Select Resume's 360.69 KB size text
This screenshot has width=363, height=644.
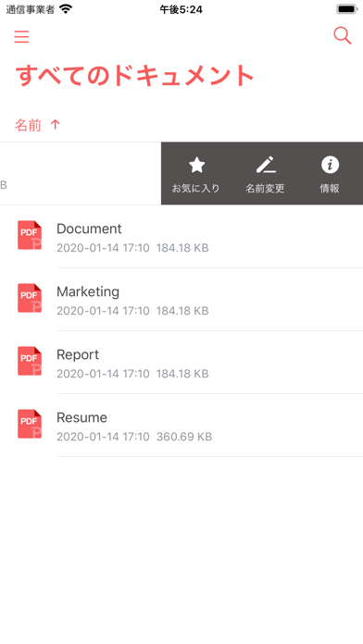(x=184, y=436)
